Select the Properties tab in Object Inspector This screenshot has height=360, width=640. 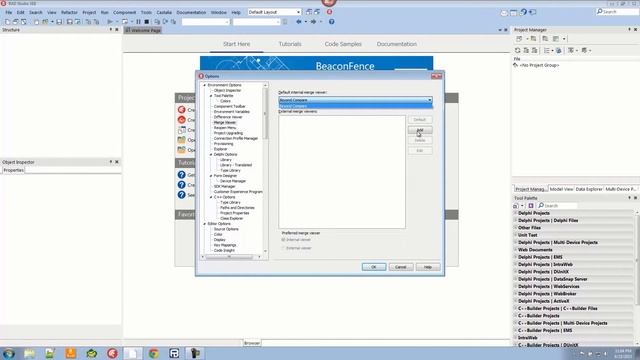pos(13,170)
